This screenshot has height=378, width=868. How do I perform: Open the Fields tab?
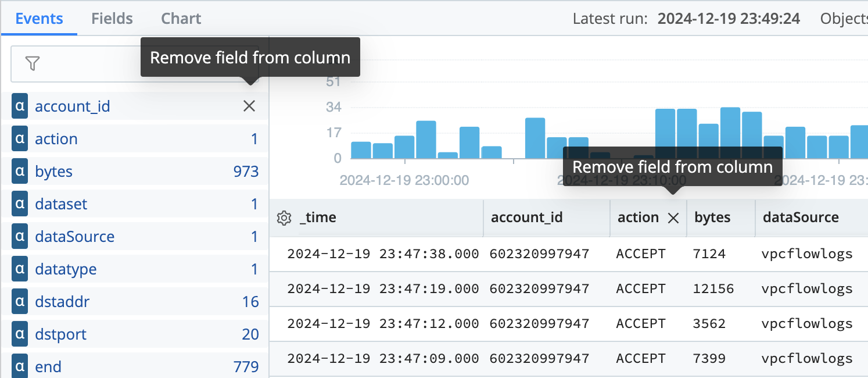pos(112,19)
